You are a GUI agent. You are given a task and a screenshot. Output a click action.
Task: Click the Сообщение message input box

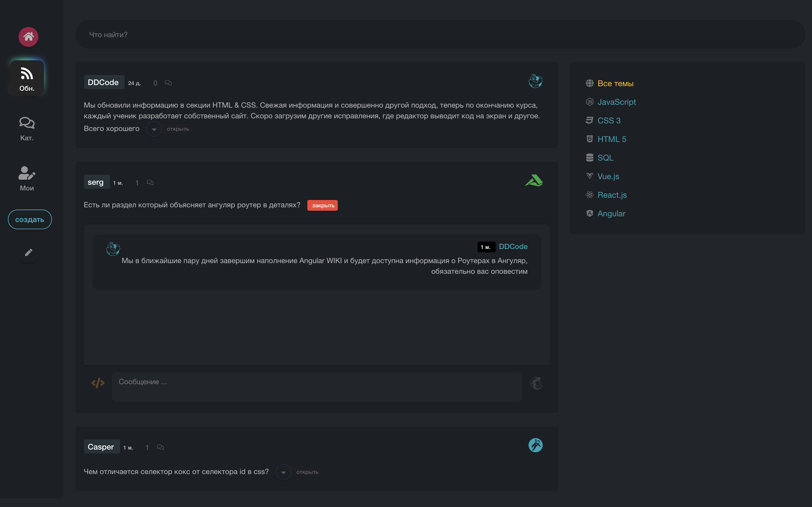pos(317,387)
